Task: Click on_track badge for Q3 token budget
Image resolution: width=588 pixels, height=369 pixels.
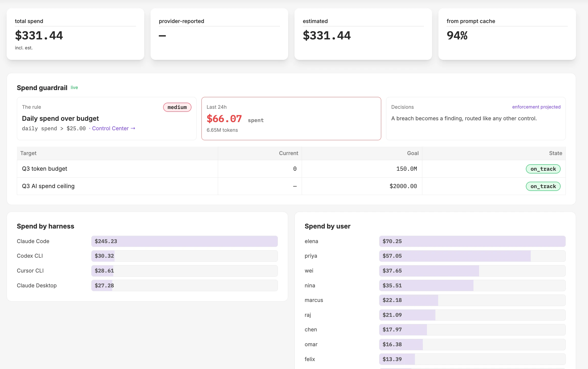Action: (x=543, y=169)
